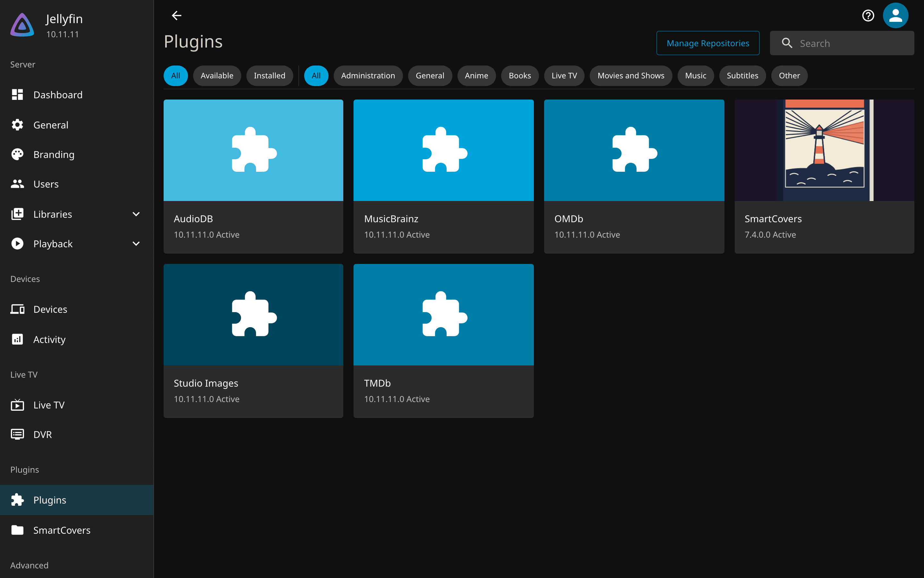Viewport: 924px width, 578px height.
Task: Filter by Anime category
Action: tap(476, 76)
